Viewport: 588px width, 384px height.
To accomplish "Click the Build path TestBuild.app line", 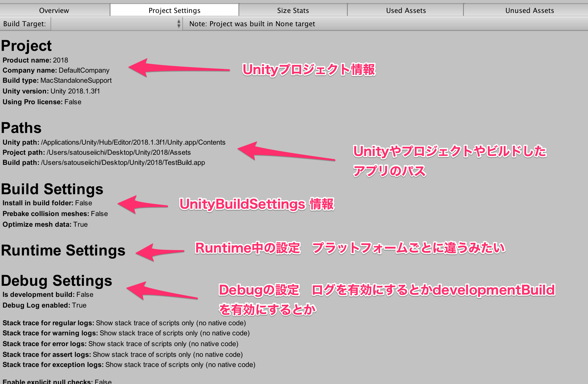I will click(104, 162).
